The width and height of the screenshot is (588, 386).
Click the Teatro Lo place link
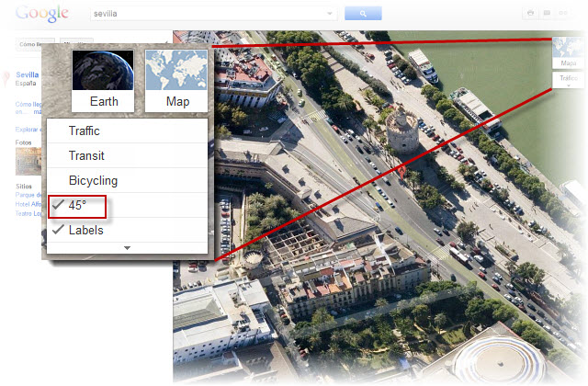(28, 213)
